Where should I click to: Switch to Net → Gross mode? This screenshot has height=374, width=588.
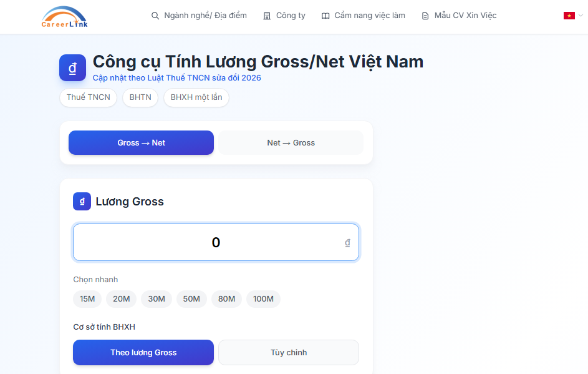291,142
